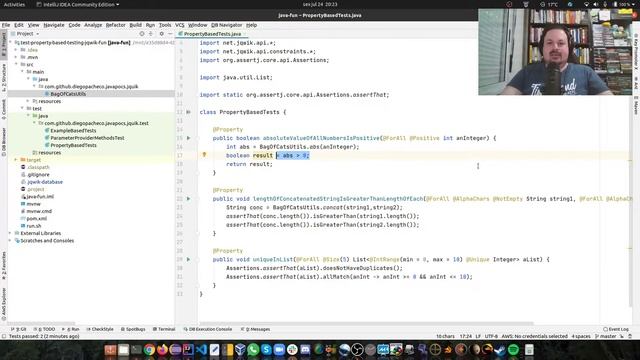The image size is (640, 360).
Task: Open the Refactor menu
Action: click(x=116, y=25)
